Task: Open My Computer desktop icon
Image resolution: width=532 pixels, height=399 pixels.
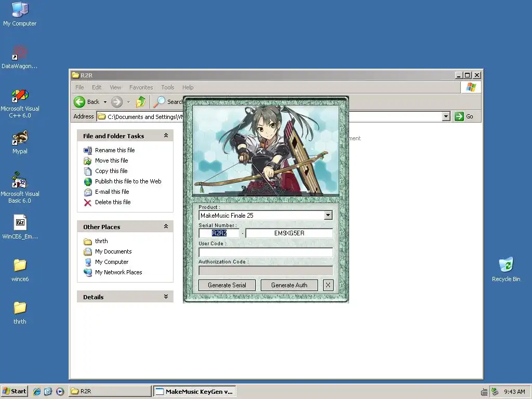Action: [20, 14]
